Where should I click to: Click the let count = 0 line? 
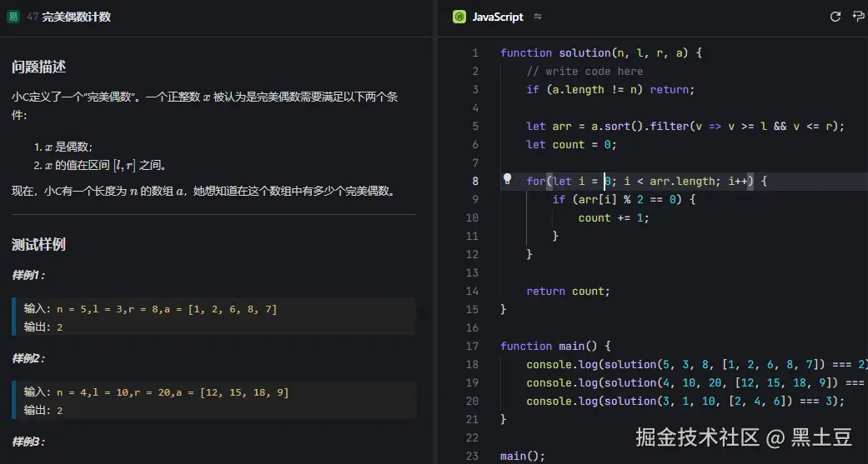(571, 144)
